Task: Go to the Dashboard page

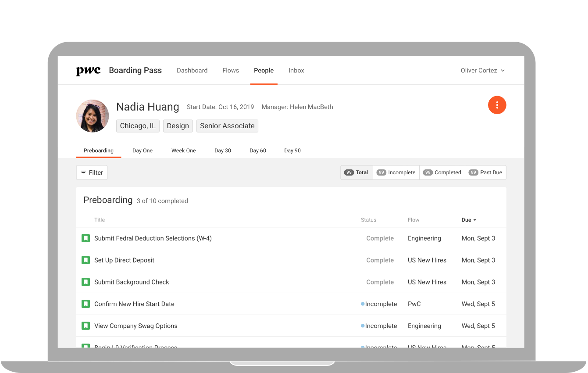Action: [x=192, y=71]
